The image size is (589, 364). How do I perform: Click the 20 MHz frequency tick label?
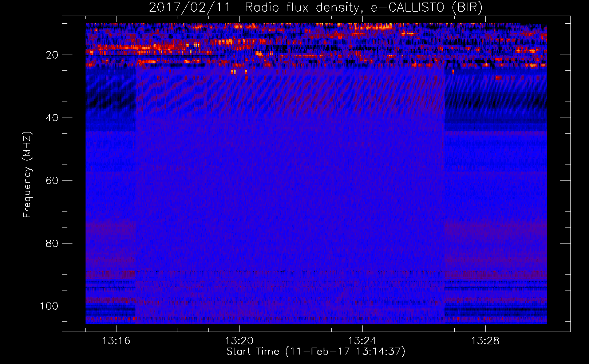tap(52, 55)
